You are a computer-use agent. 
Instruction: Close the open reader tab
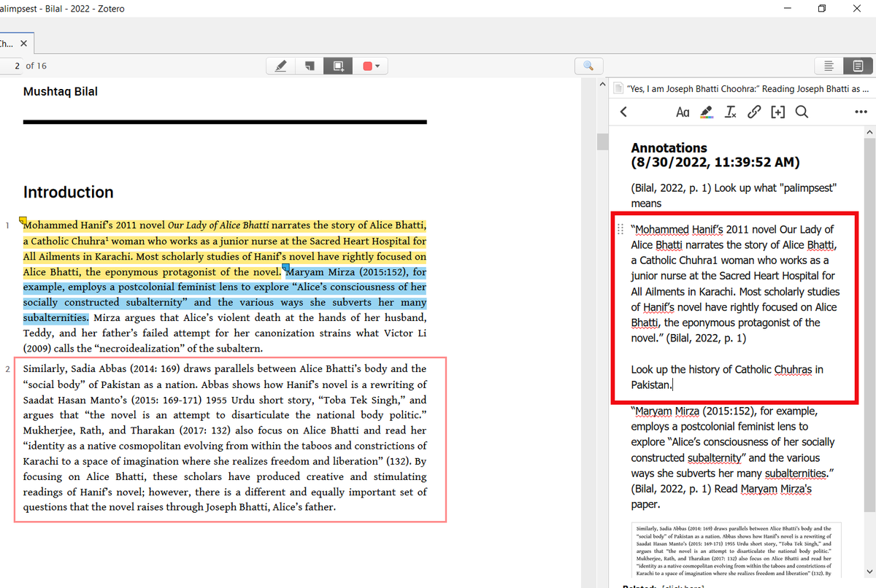coord(23,44)
